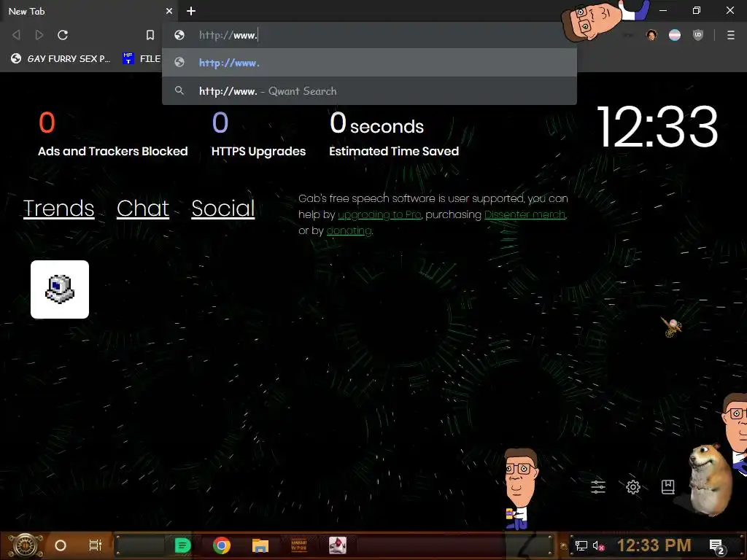Image resolution: width=747 pixels, height=560 pixels.
Task: Select the New Tab tab
Action: point(88,11)
